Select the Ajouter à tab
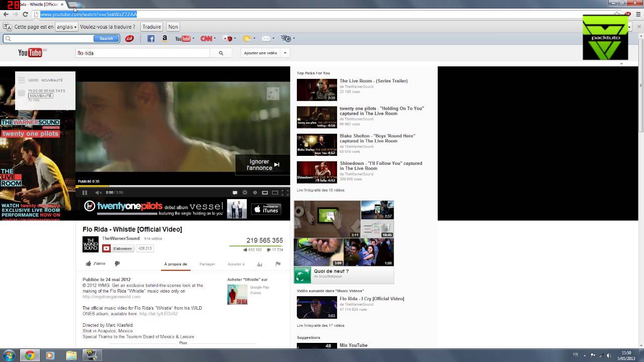644x362 pixels. [x=236, y=264]
